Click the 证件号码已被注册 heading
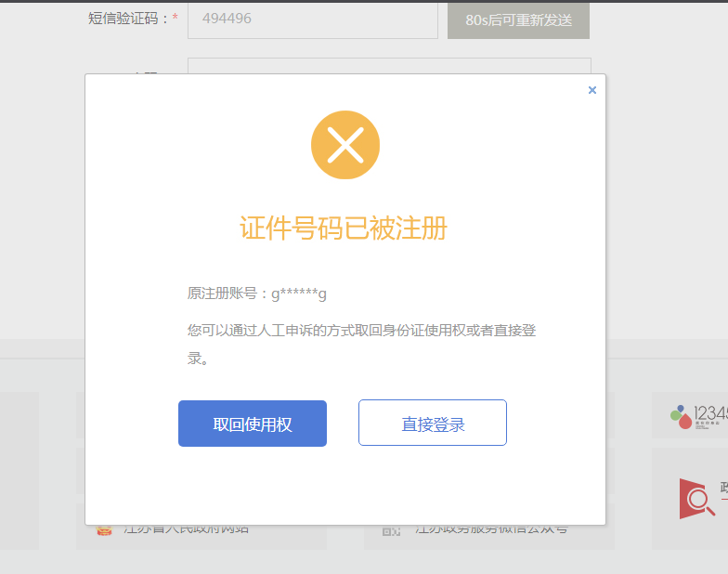Screen dimensions: 728x574 344,228
